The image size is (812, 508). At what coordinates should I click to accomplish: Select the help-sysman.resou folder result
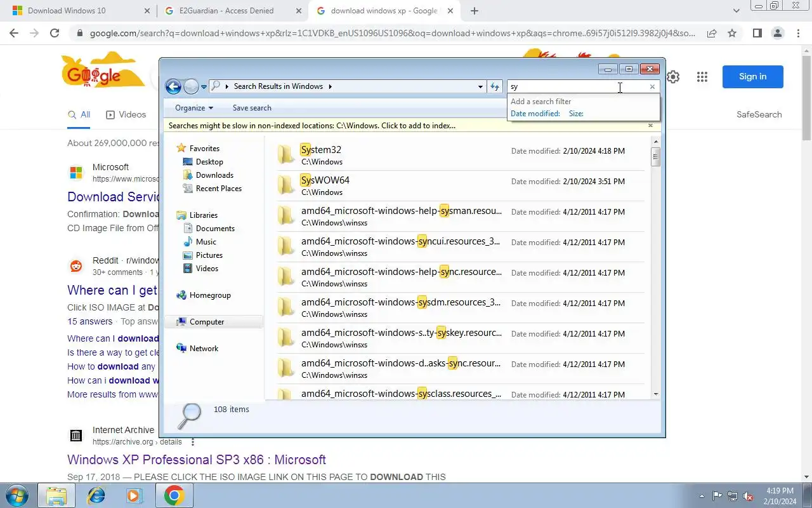click(460, 216)
